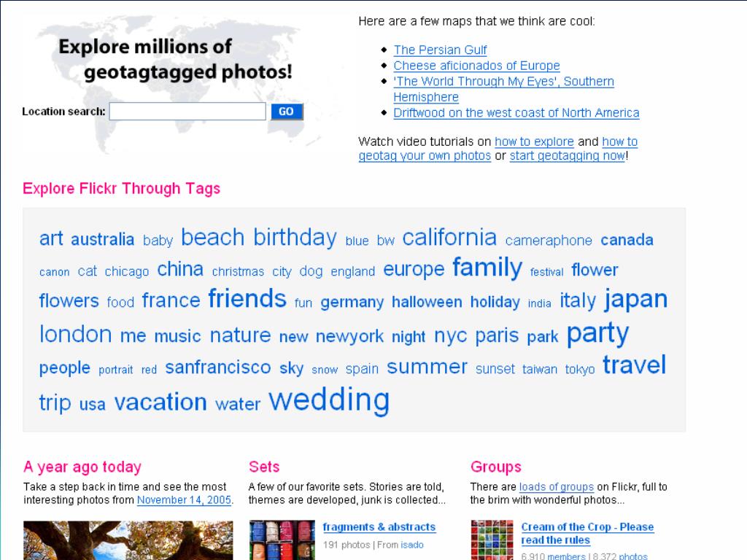The height and width of the screenshot is (560, 747).
Task: Browse the 'summer' tag
Action: [x=427, y=367]
